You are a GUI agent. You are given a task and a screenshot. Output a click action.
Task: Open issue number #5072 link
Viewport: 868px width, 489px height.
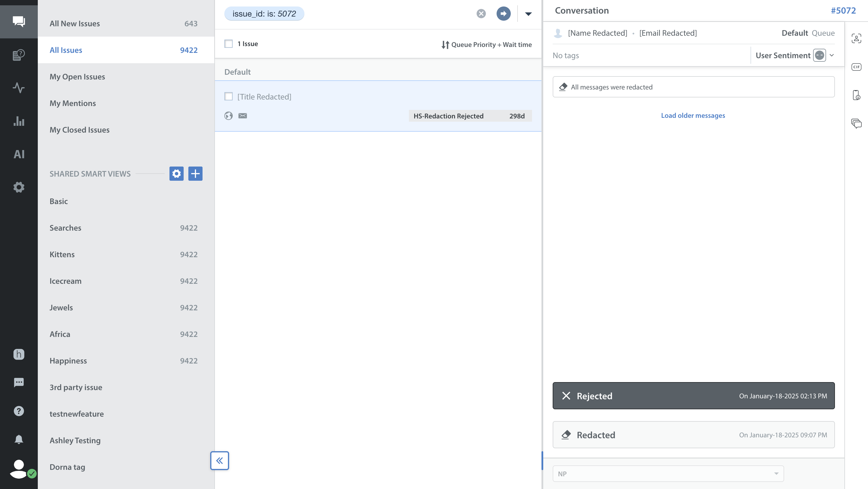843,10
